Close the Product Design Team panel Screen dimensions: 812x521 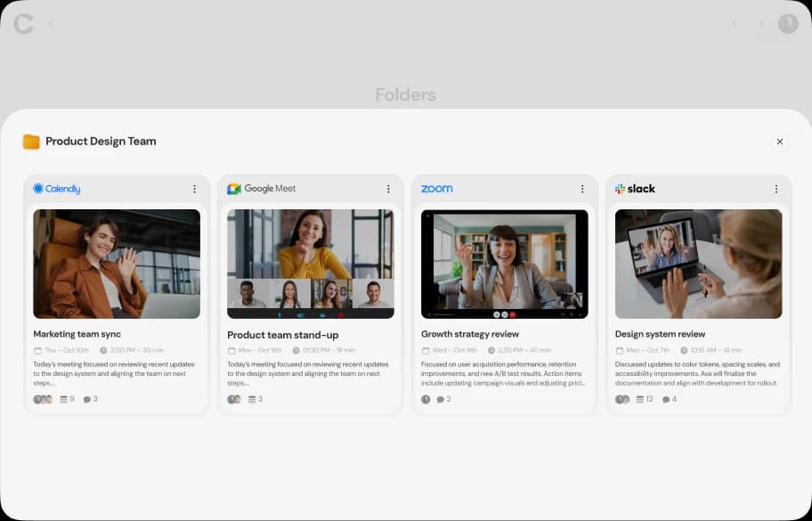[x=780, y=142]
